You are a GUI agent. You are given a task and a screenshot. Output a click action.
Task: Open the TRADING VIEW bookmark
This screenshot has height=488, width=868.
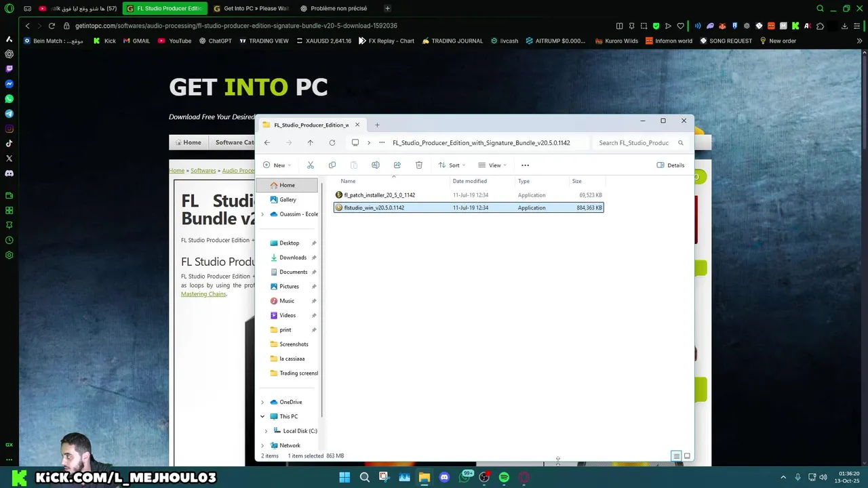pyautogui.click(x=264, y=41)
